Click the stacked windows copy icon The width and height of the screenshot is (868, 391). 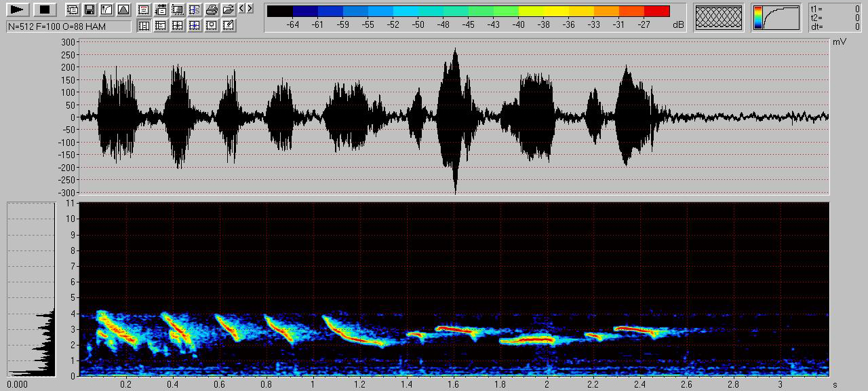coord(72,10)
